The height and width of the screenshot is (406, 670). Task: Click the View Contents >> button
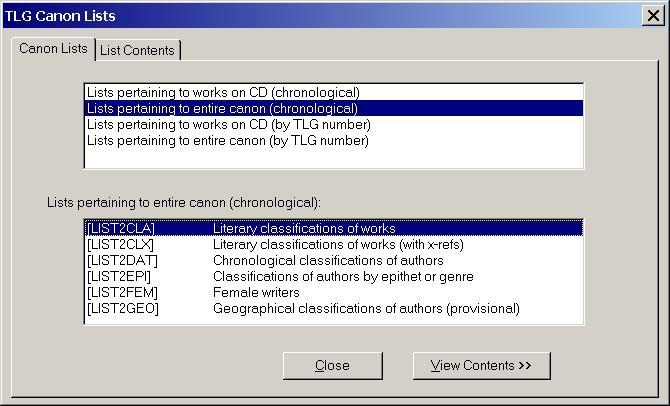coord(482,366)
